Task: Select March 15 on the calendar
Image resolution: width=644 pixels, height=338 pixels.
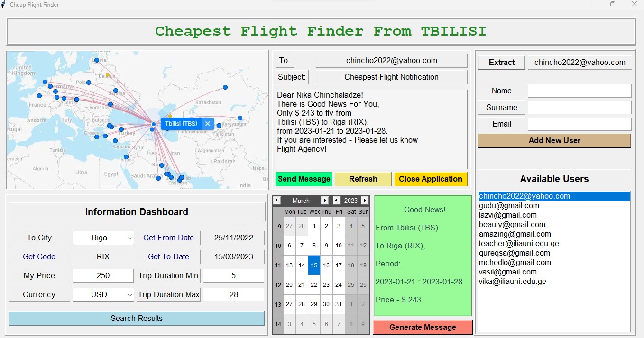Action: tap(314, 265)
